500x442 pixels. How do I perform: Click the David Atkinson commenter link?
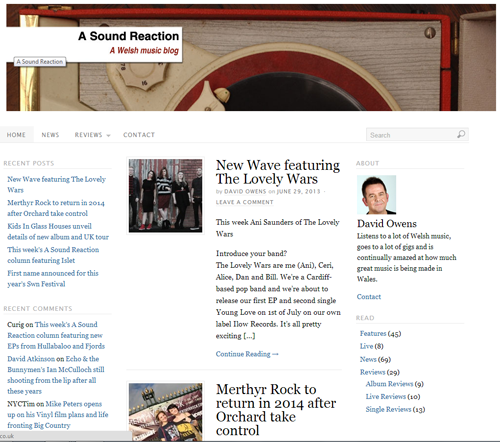pos(31,359)
